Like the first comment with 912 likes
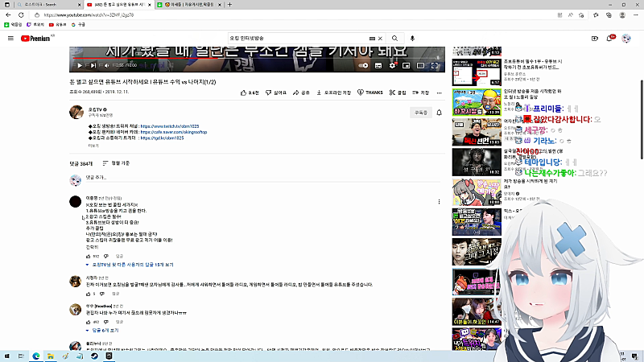Viewport: 644px width, 362px height. click(89, 256)
